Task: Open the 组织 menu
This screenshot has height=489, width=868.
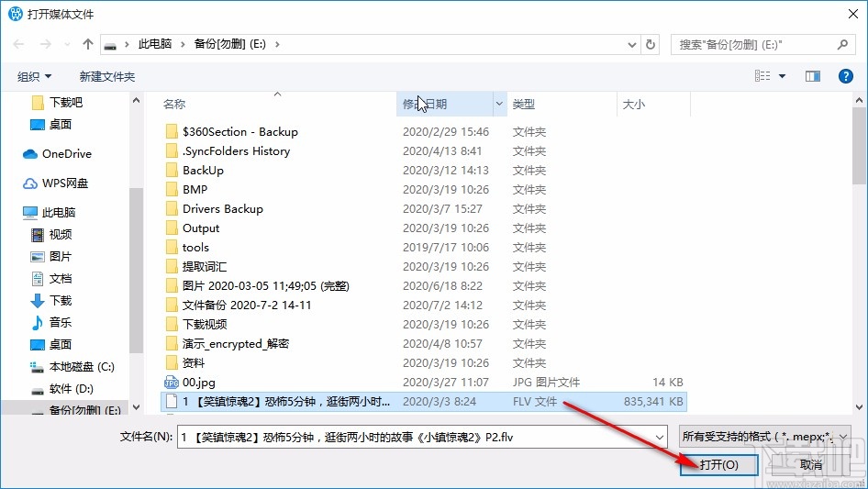Action: pos(34,76)
